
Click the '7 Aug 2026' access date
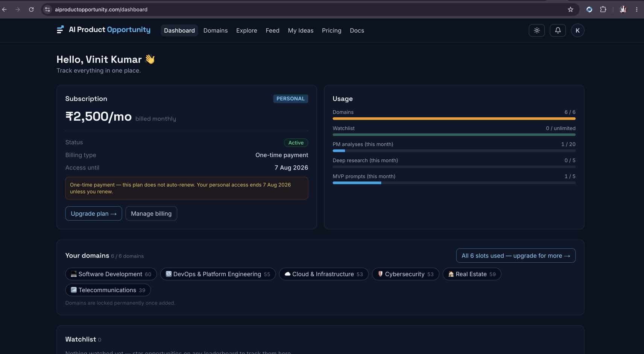point(291,168)
